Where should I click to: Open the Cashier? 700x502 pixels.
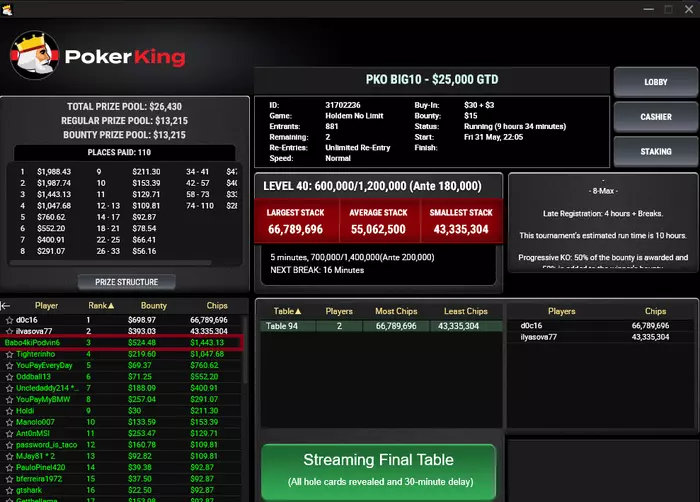(x=655, y=117)
